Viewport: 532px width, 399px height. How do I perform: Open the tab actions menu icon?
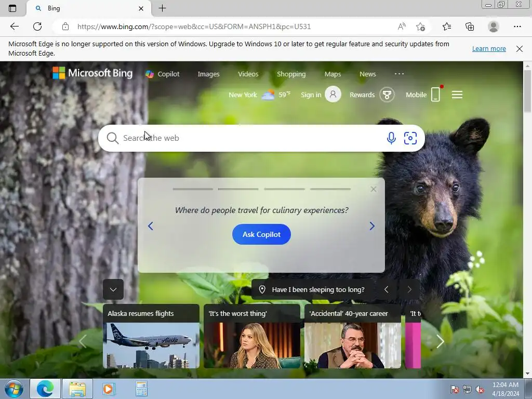[12, 8]
